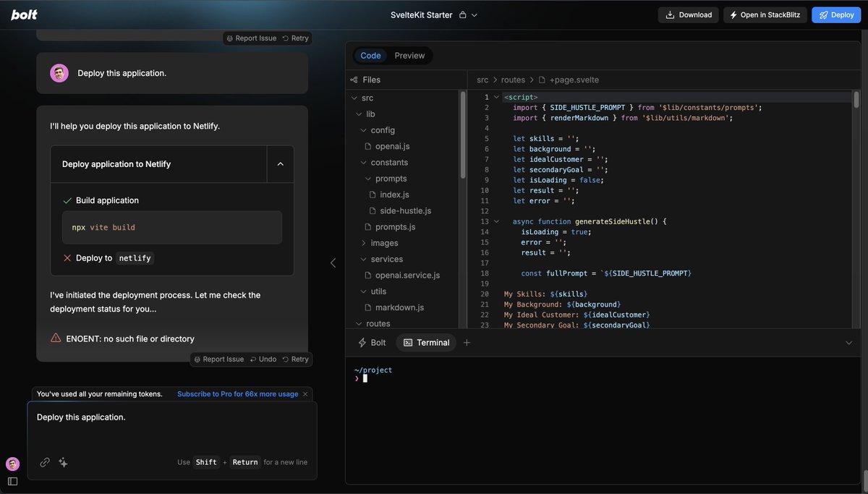The image size is (868, 494).
Task: Click the red failed Deploy to netlify icon
Action: click(67, 257)
